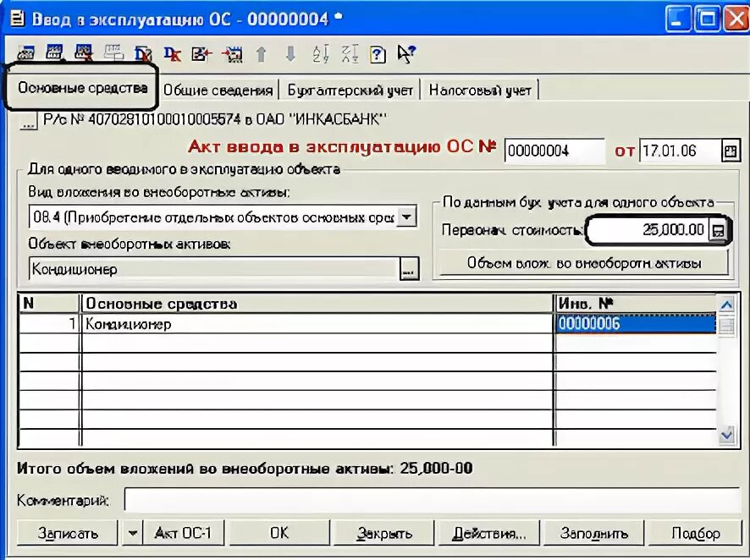Open the Общие сведения tab
Screen dimensions: 750x560
[x=218, y=91]
